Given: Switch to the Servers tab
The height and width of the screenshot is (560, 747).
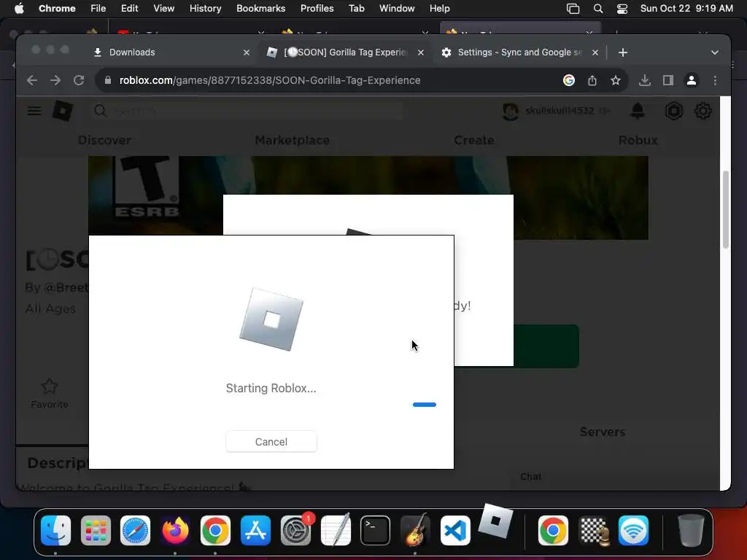Looking at the screenshot, I should (x=602, y=432).
